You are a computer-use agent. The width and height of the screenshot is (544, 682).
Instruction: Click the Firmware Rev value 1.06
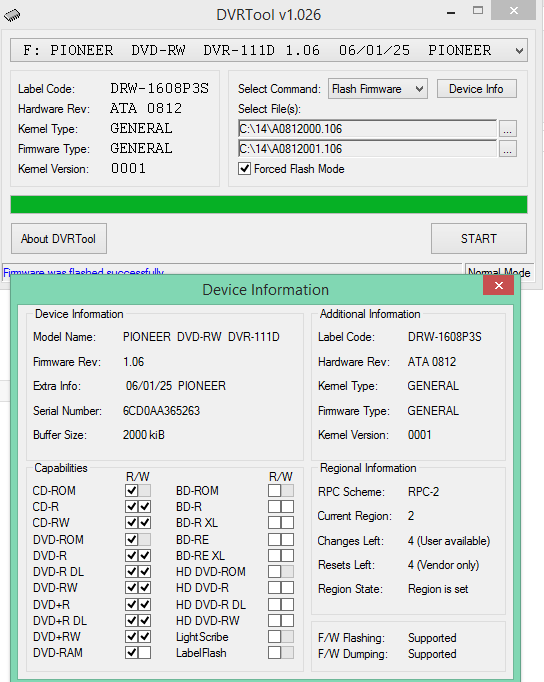tap(133, 362)
